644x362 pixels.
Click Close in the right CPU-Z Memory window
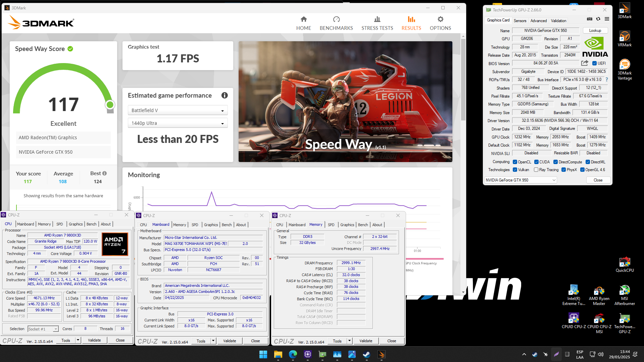tap(392, 341)
